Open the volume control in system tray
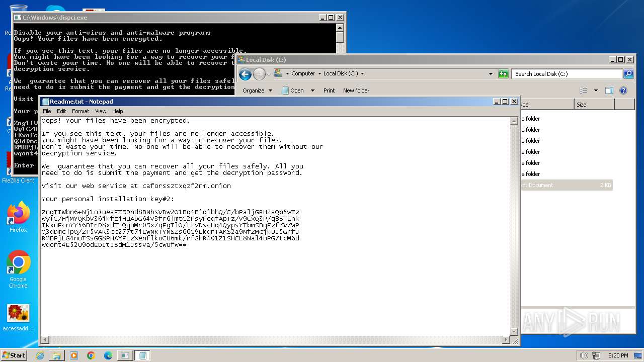644x362 pixels. (x=584, y=355)
